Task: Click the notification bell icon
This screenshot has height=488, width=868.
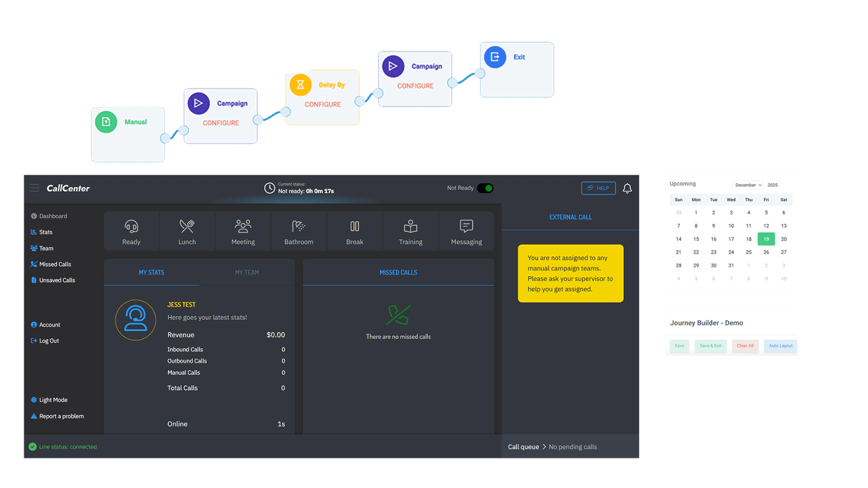Action: click(627, 188)
